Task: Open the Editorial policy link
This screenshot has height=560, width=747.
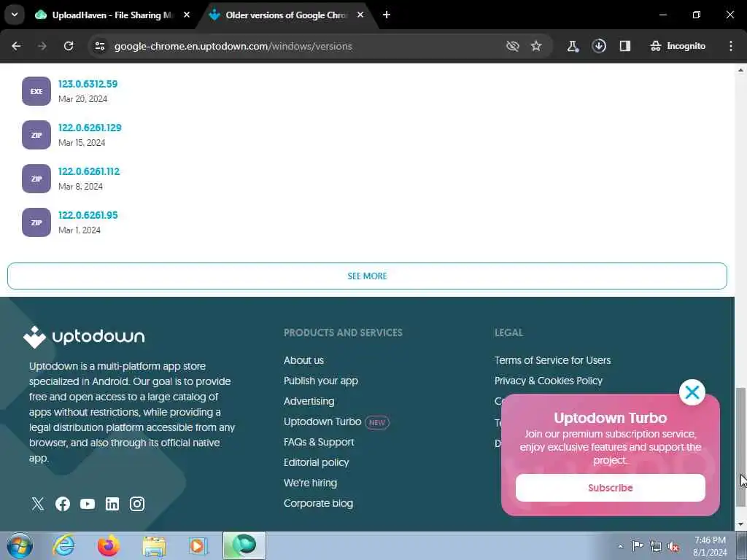Action: point(316,462)
